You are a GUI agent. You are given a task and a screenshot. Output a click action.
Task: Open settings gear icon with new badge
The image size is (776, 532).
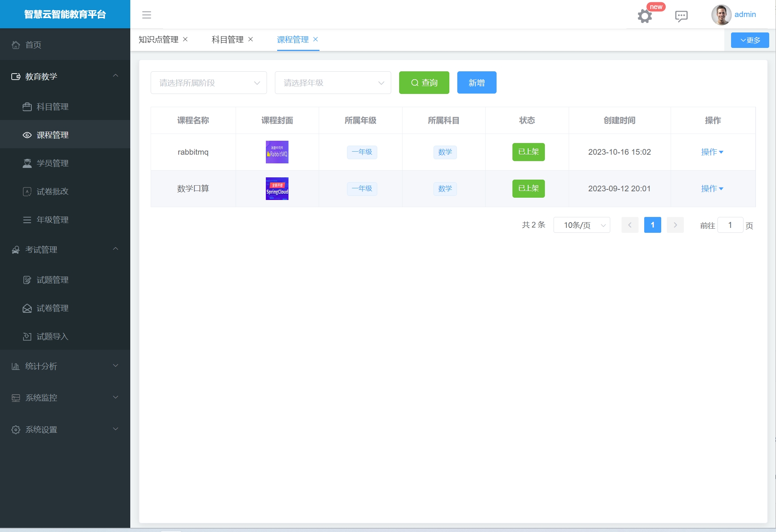[x=645, y=16]
